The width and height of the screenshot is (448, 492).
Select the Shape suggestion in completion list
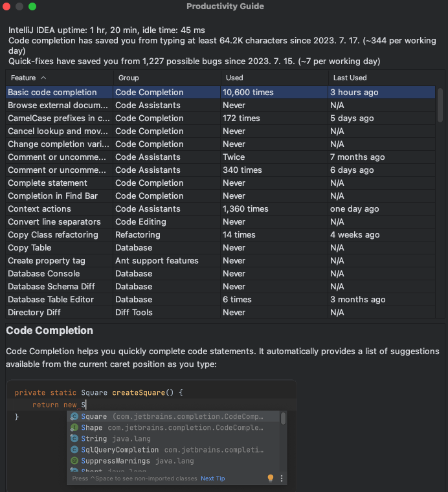coord(174,427)
